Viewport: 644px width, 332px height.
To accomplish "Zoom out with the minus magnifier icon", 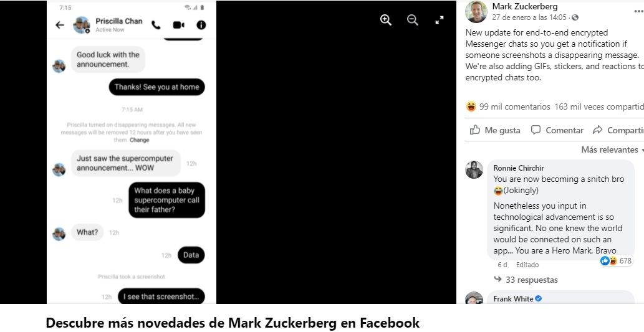I will (x=412, y=20).
